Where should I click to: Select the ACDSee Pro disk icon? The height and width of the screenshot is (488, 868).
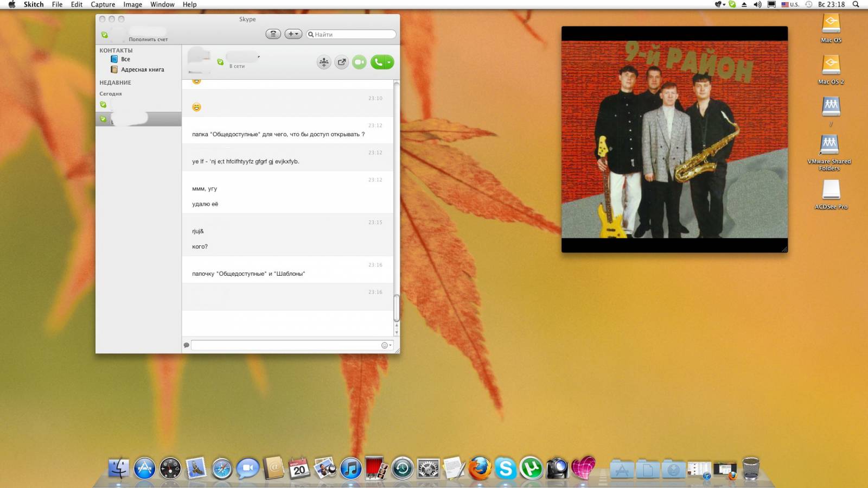coord(831,194)
